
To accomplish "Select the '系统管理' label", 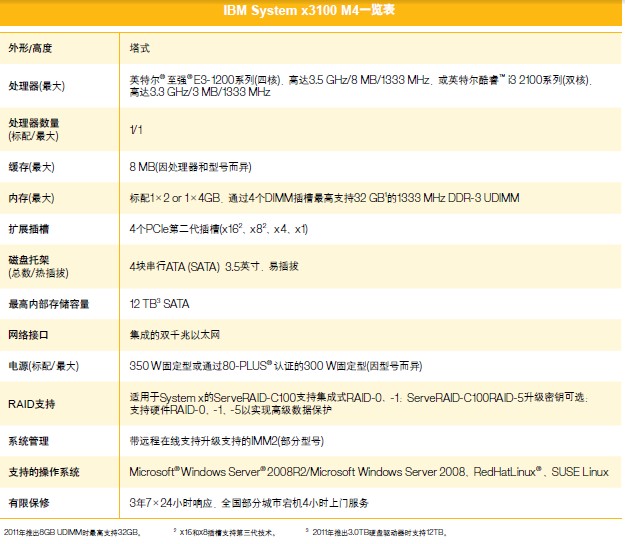I will (29, 441).
